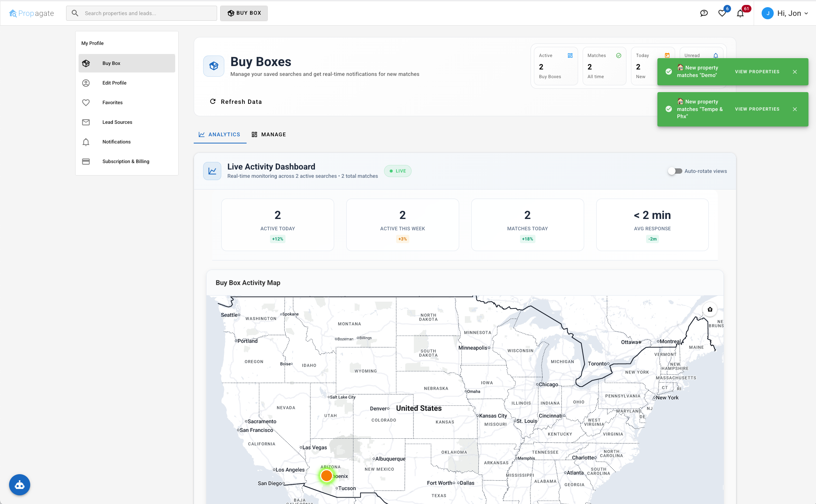Open notifications via the bell icon
816x504 pixels.
click(740, 13)
